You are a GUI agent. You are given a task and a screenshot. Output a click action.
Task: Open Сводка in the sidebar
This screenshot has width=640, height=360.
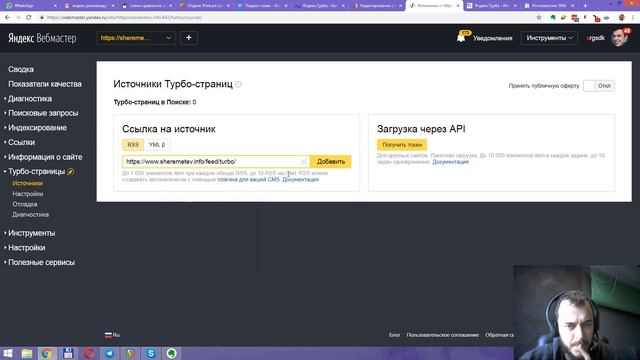pos(21,69)
